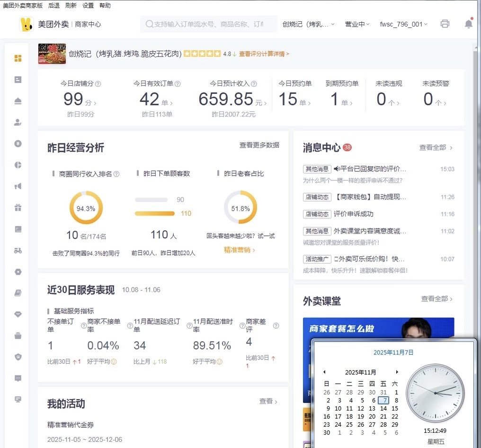Open the 营业中 status dropdown
Image resolution: width=481 pixels, height=448 pixels.
[x=357, y=24]
